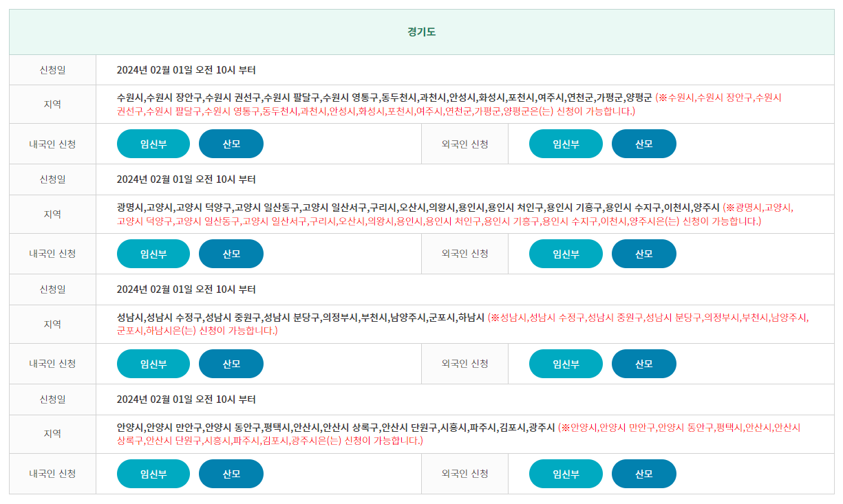The height and width of the screenshot is (504, 843).
Task: Click 임신부 for Seongnam domestic applicants
Action: pyautogui.click(x=153, y=363)
